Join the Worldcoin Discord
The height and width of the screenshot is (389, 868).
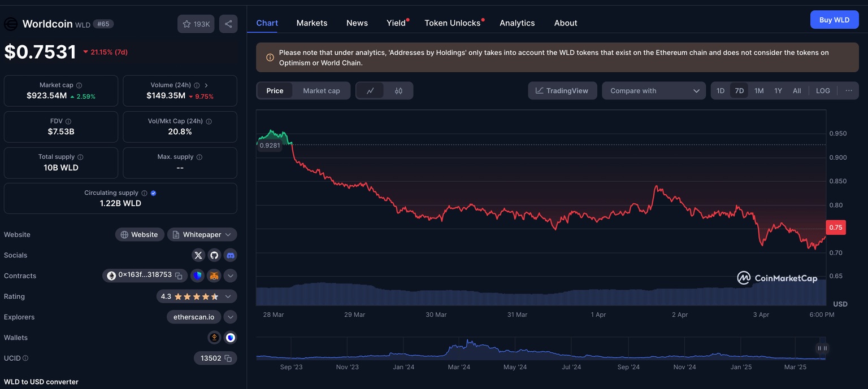point(230,255)
